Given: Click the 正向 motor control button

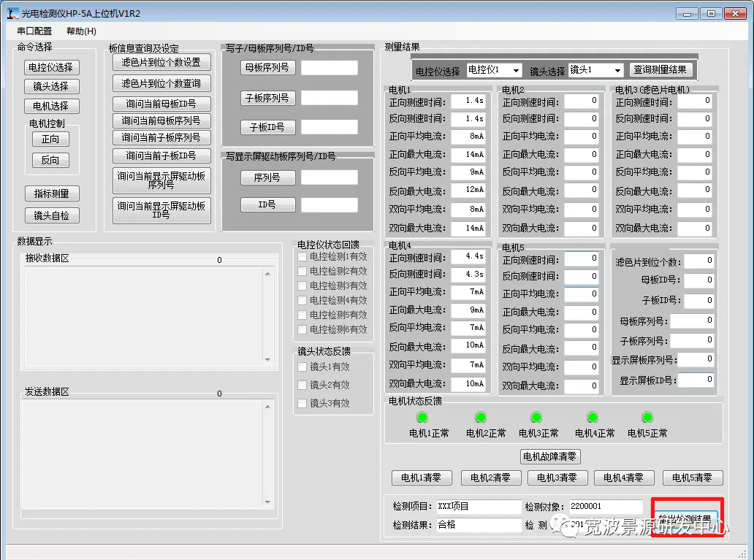Looking at the screenshot, I should [x=50, y=139].
